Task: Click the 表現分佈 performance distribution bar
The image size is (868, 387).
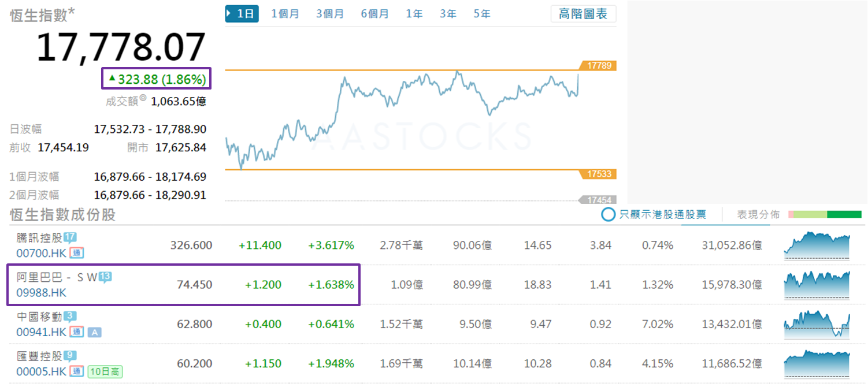Action: click(824, 215)
